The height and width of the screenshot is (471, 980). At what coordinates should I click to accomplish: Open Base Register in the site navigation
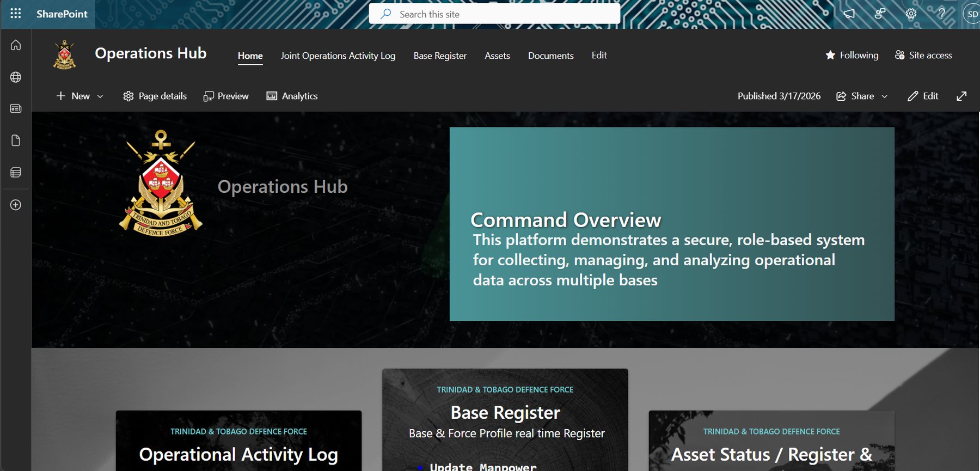click(x=440, y=56)
